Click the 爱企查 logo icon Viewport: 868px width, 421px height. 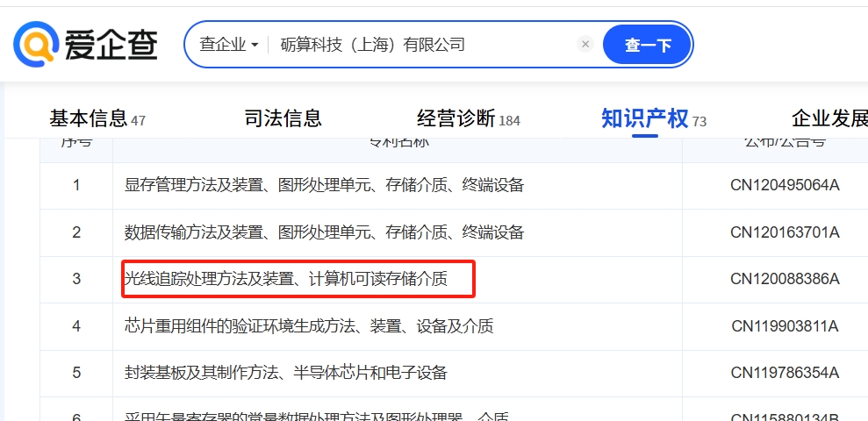(x=36, y=44)
